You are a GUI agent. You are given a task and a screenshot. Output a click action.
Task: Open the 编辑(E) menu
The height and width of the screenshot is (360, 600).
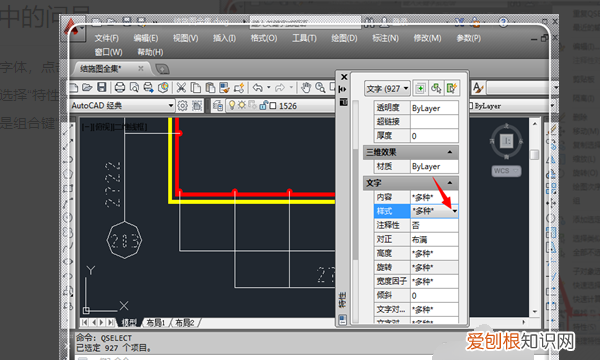[x=146, y=38]
